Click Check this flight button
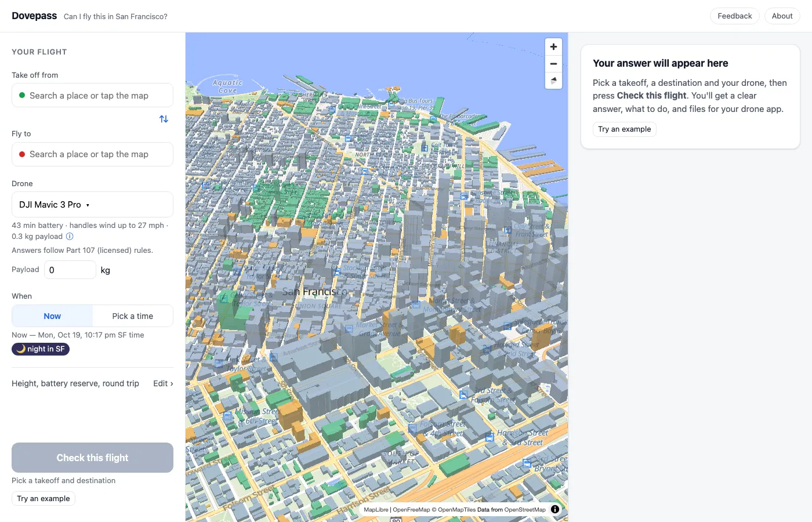The height and width of the screenshot is (522, 812). pos(92,458)
